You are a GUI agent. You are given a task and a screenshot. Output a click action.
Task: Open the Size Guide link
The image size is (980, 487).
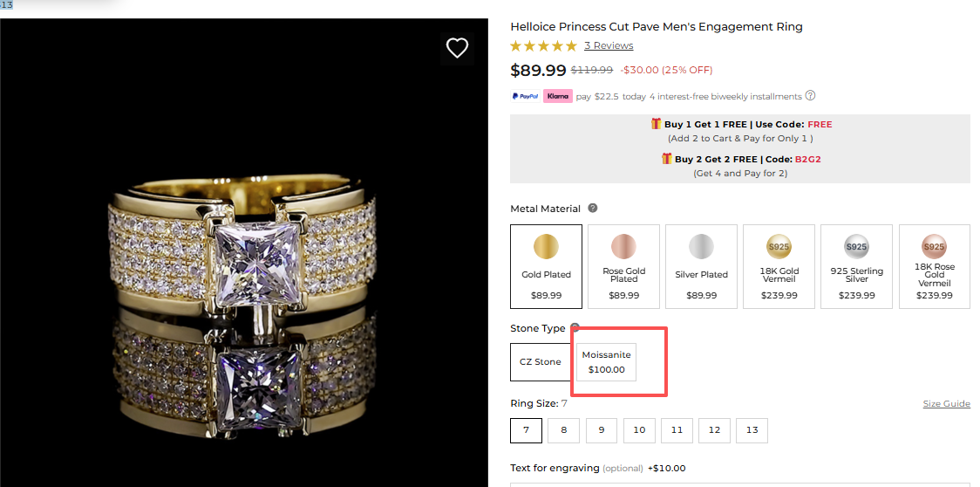click(x=946, y=404)
